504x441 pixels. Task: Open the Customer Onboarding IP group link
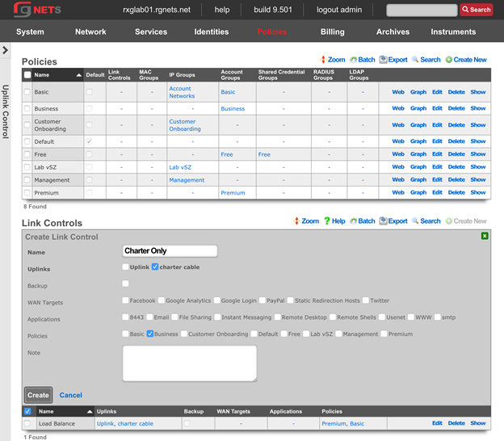pyautogui.click(x=185, y=125)
